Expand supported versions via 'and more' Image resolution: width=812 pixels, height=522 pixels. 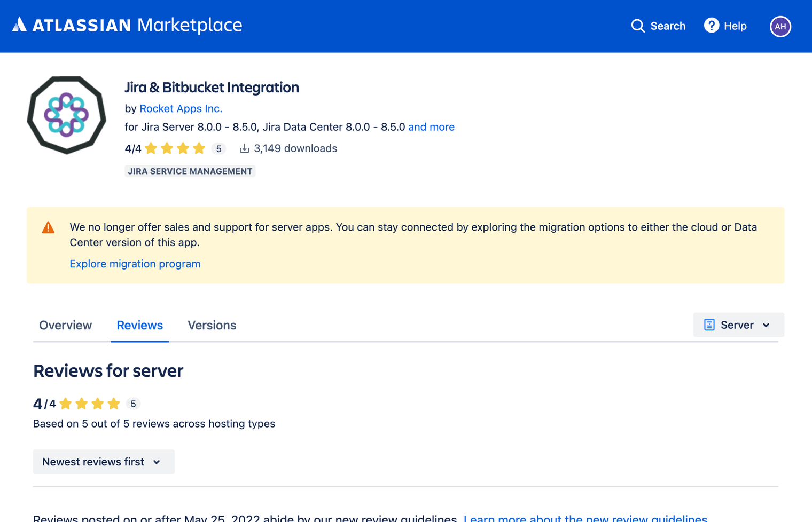point(431,127)
